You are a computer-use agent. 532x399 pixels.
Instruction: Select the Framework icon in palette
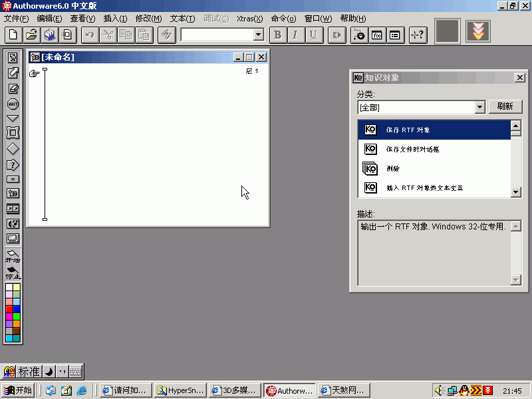(13, 133)
